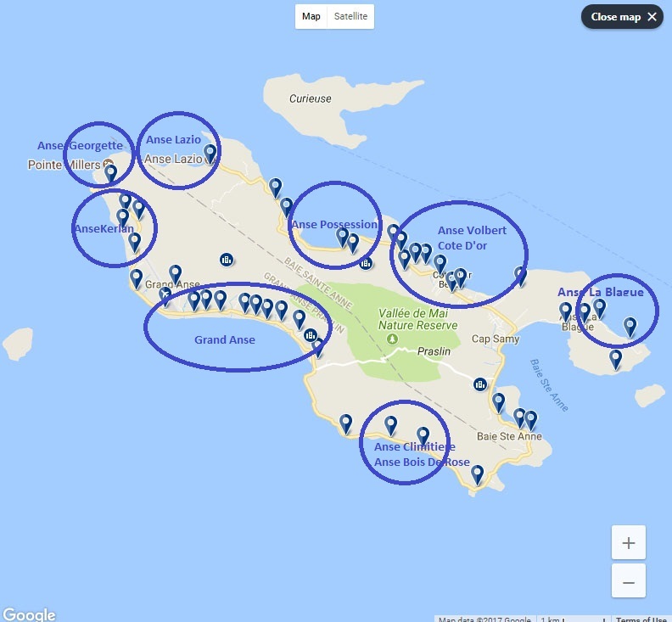This screenshot has height=622, width=672.
Task: Zoom in with the plus button
Action: (628, 543)
